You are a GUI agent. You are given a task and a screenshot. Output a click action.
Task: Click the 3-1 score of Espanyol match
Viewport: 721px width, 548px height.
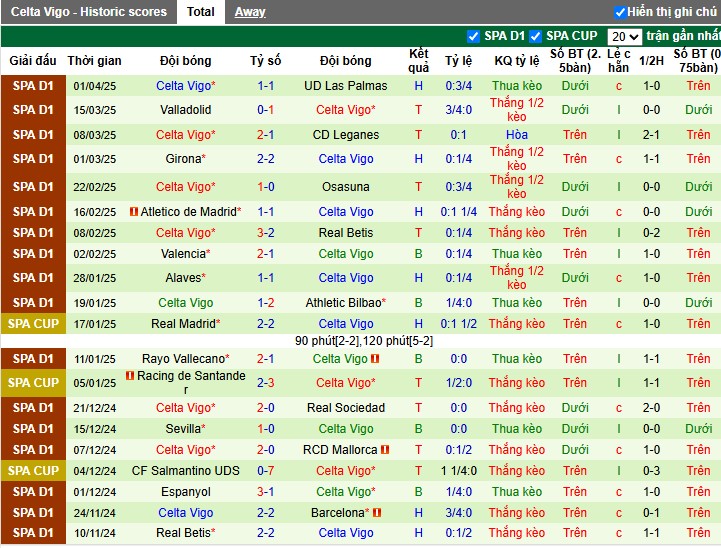click(266, 492)
